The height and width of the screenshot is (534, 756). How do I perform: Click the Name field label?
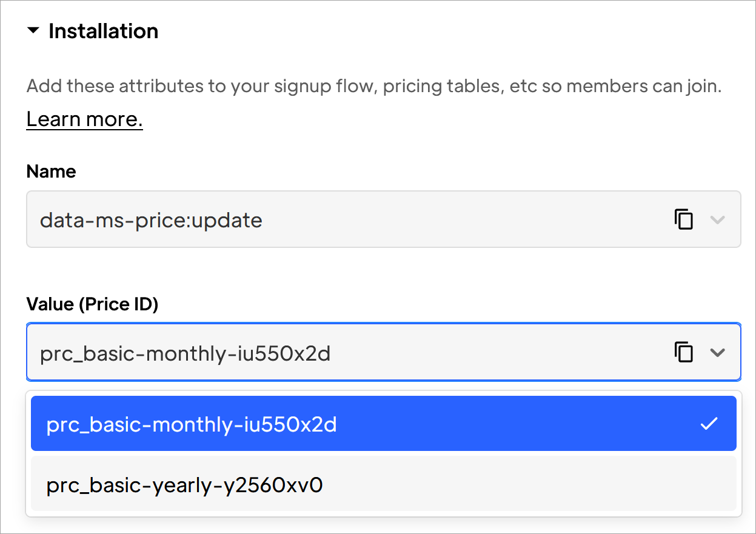[51, 172]
